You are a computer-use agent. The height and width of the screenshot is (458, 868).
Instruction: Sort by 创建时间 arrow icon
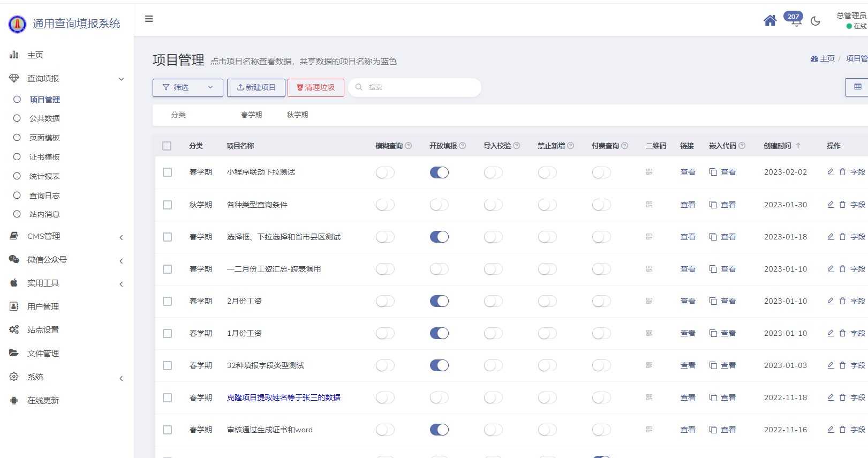[x=798, y=146]
